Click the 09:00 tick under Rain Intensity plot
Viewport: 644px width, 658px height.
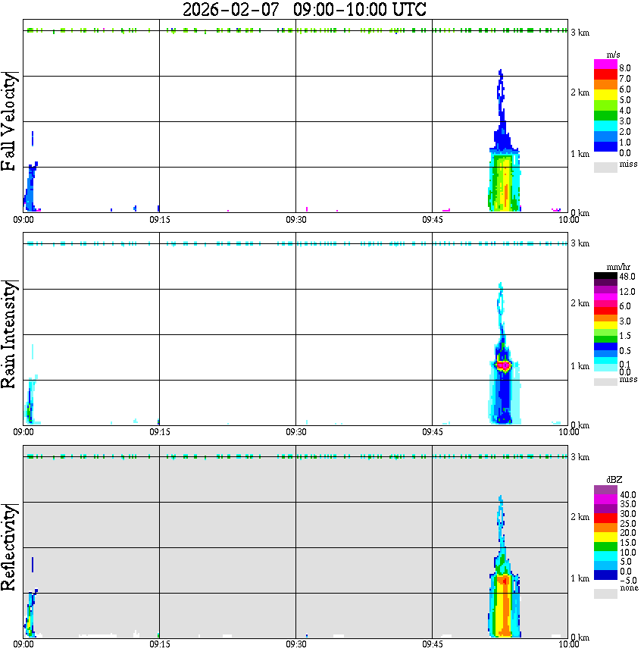23,432
